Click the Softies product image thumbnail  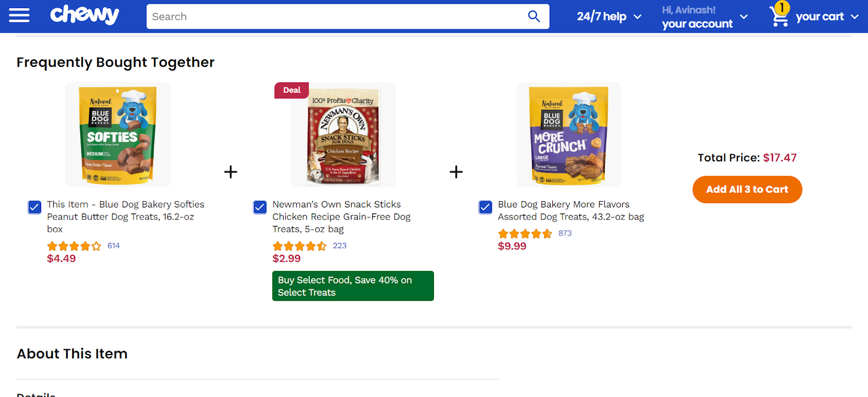(118, 135)
